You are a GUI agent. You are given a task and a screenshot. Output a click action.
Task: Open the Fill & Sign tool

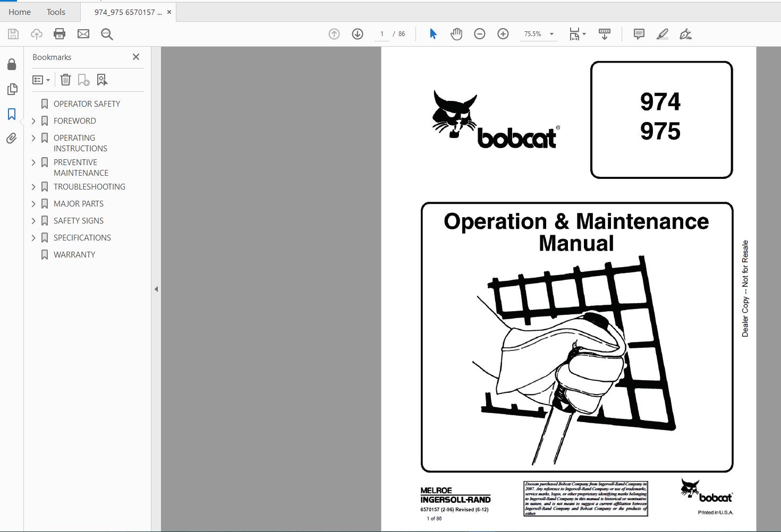686,33
